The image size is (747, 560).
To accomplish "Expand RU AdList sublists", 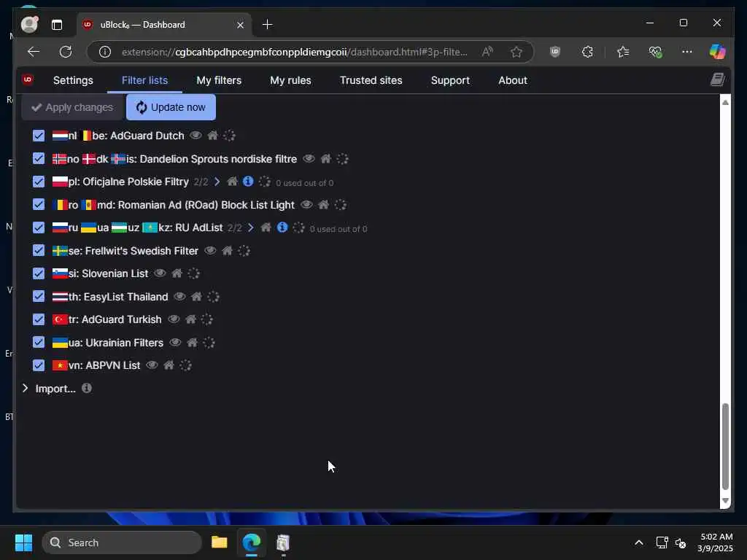I will 251,227.
